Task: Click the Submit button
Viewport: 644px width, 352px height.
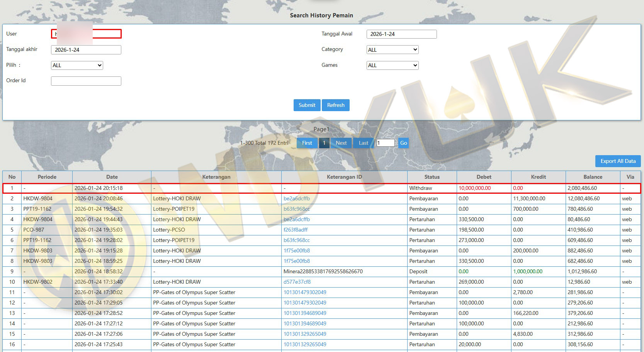Action: (x=307, y=105)
